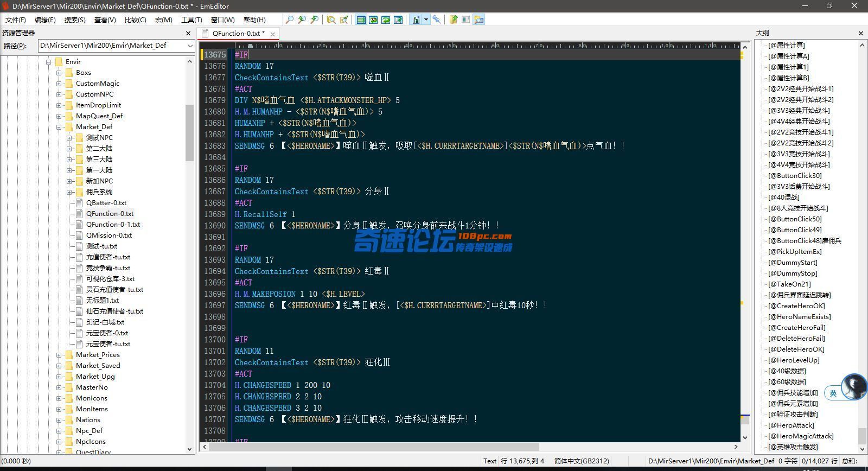This screenshot has height=471, width=868.
Task: Open QBatter-0.txt in the file tree
Action: (x=106, y=203)
